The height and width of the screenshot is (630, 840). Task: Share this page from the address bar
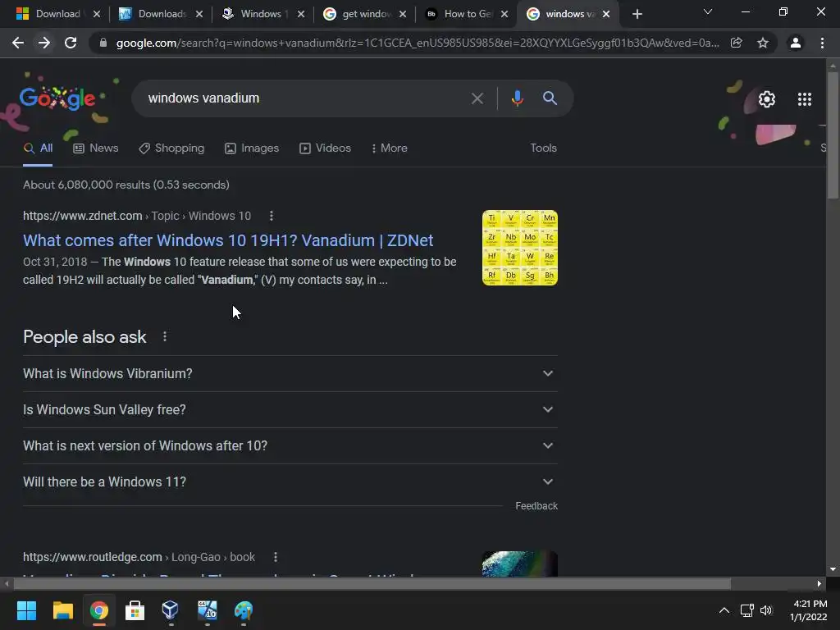click(736, 43)
